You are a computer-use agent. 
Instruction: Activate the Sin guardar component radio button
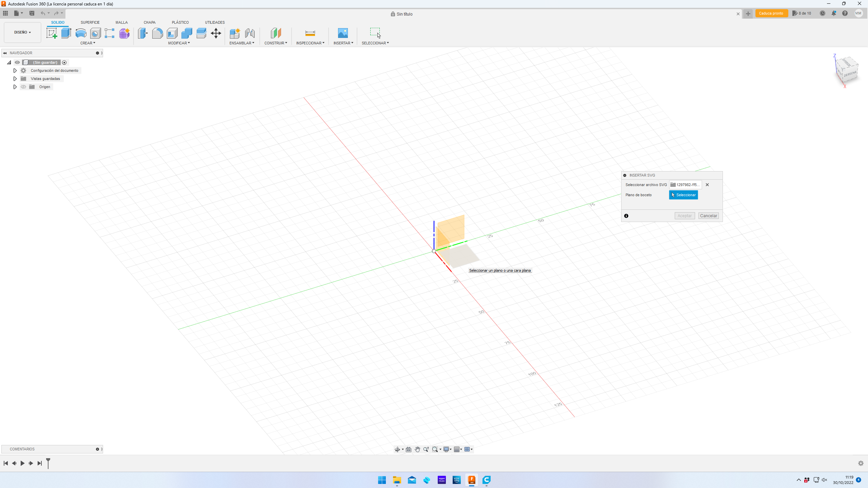pos(64,62)
